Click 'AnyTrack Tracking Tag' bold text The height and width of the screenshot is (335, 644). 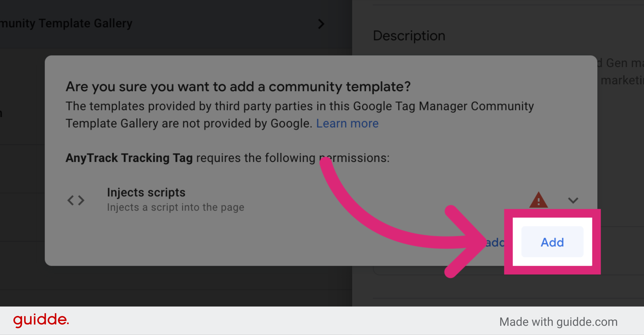(x=129, y=158)
